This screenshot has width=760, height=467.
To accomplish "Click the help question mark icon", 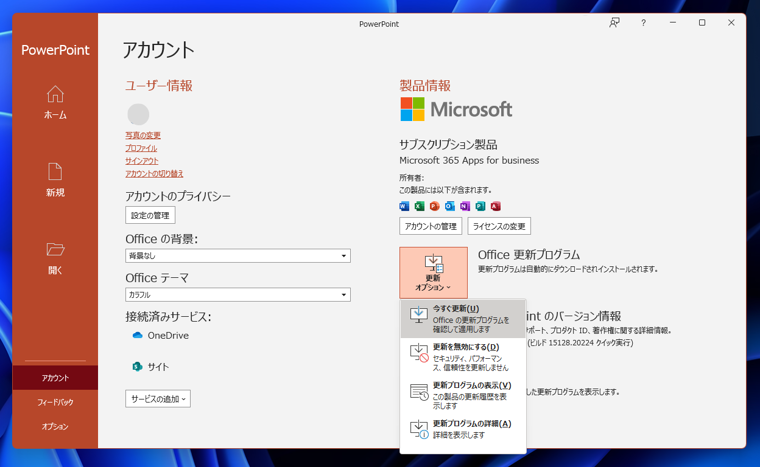I will pos(643,23).
